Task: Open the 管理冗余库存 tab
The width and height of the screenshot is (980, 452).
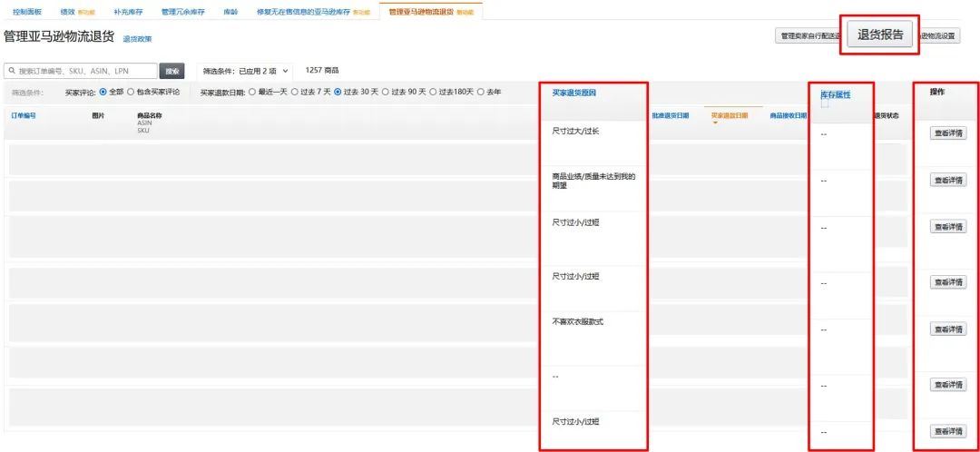Action: click(x=182, y=12)
